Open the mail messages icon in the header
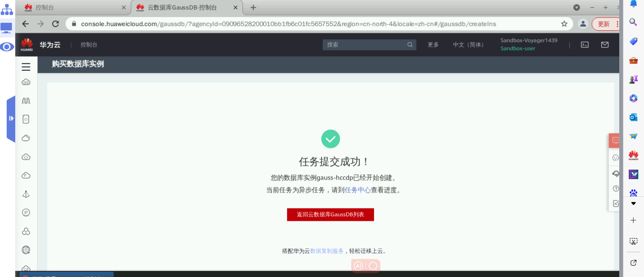This screenshot has height=277, width=644. pos(604,45)
